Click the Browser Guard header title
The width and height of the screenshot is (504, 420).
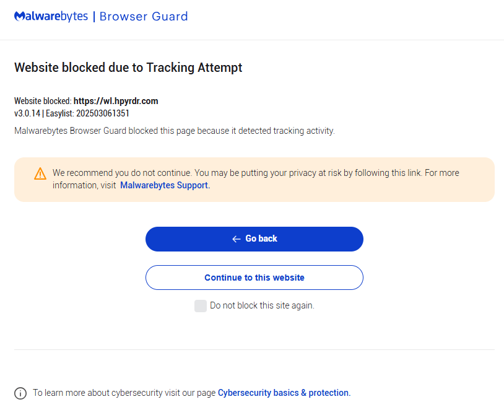pyautogui.click(x=144, y=17)
